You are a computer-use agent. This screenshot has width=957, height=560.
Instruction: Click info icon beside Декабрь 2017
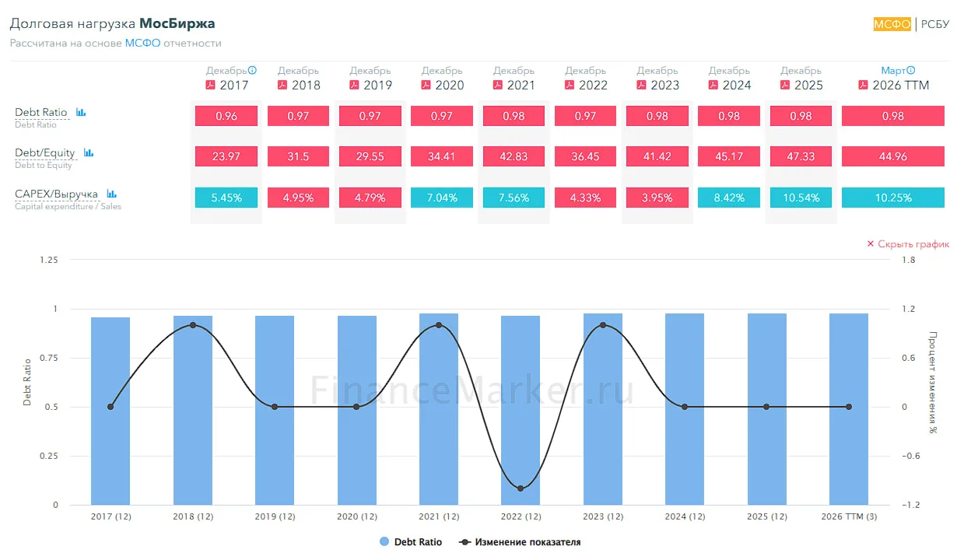(252, 70)
